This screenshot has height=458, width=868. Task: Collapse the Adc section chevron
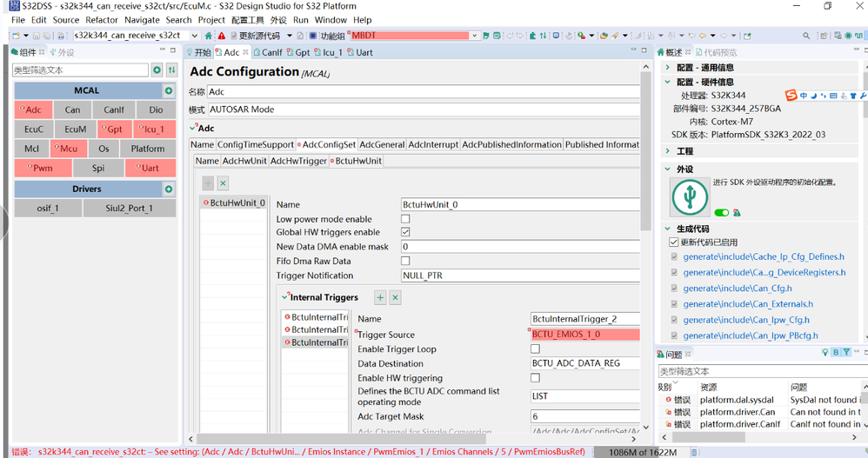tap(193, 128)
